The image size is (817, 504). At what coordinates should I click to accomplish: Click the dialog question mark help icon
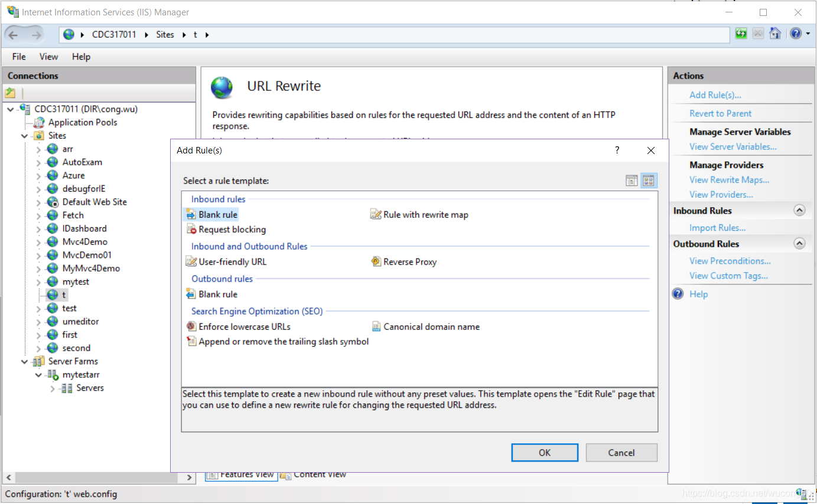pyautogui.click(x=617, y=150)
